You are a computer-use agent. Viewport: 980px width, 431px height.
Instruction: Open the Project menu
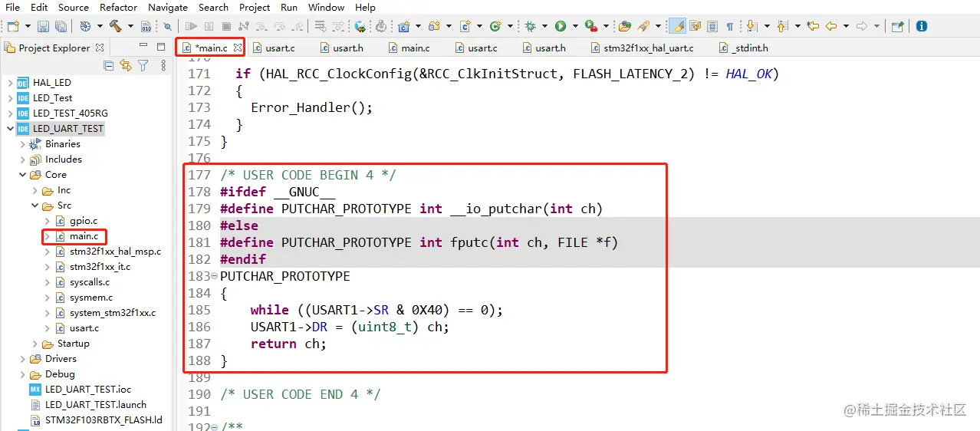(255, 7)
